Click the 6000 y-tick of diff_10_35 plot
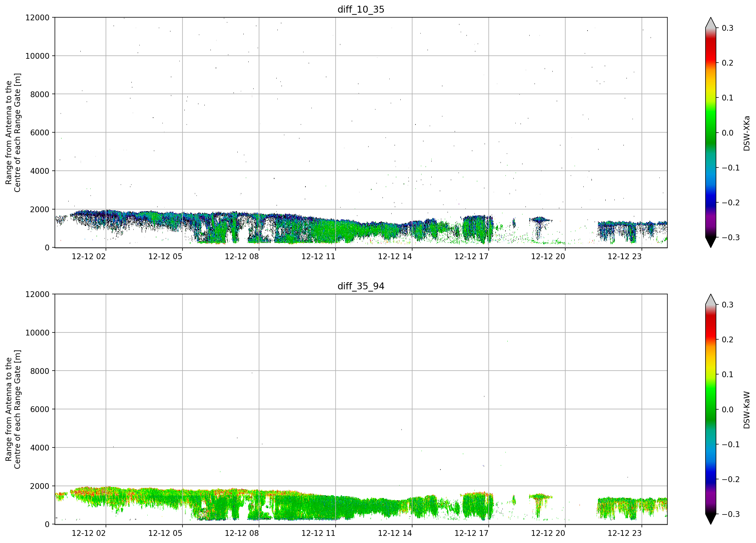 pyautogui.click(x=40, y=132)
